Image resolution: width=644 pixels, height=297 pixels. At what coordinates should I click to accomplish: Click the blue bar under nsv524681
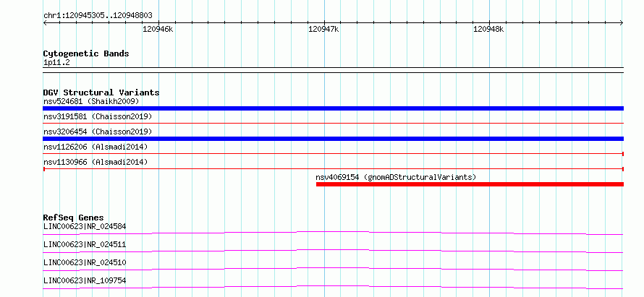tap(333, 108)
